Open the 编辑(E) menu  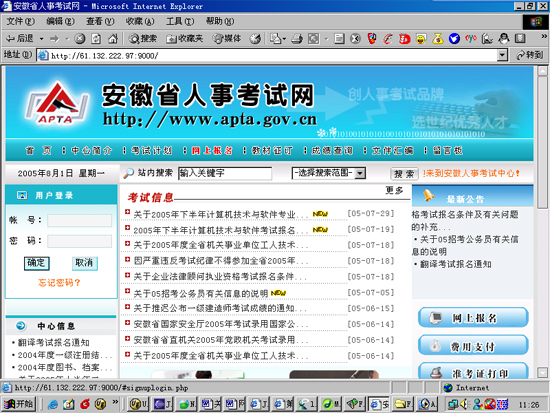pos(60,21)
